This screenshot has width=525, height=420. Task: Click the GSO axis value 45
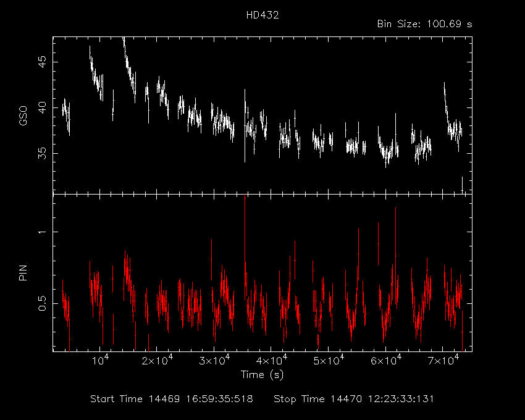point(42,62)
